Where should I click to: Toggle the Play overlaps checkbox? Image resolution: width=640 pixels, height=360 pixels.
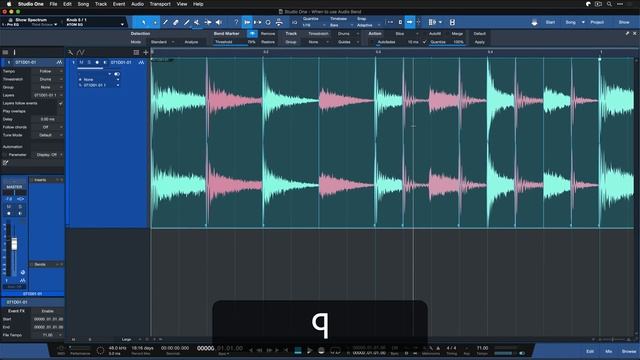[x=61, y=111]
